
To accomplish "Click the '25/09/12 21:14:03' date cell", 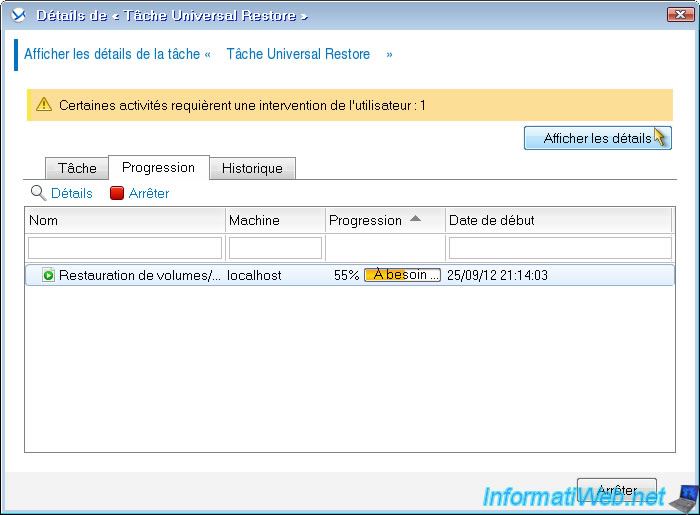I will (x=497, y=275).
